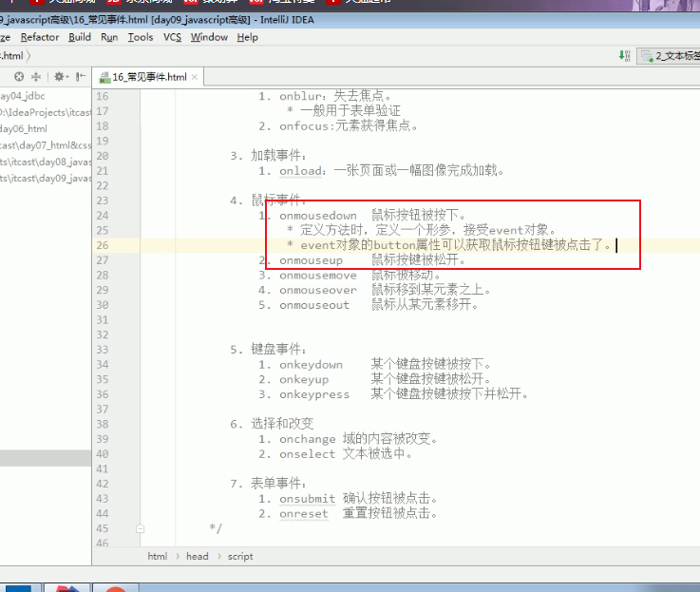700x592 pixels.
Task: Select the IdeaProjects\itcast tree item
Action: click(45, 112)
